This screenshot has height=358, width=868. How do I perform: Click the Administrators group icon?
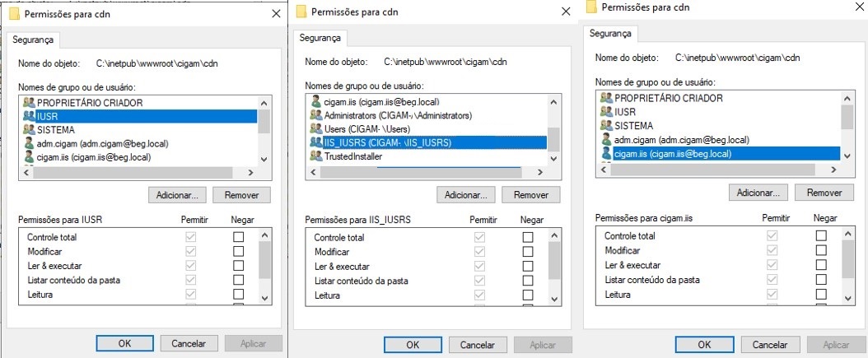[316, 115]
